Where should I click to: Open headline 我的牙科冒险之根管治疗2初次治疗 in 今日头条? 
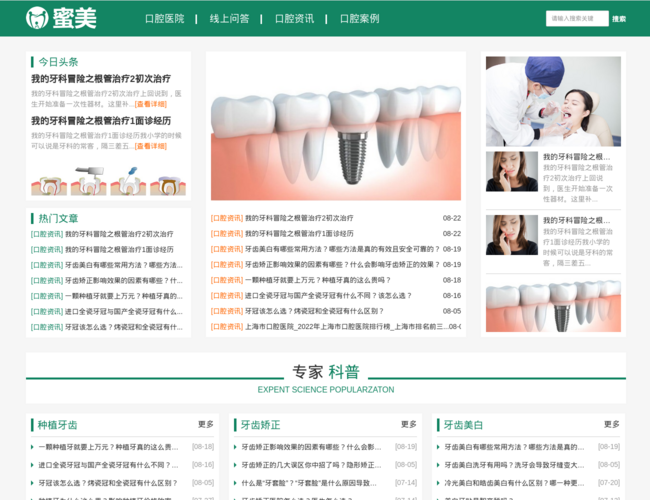[x=100, y=78]
